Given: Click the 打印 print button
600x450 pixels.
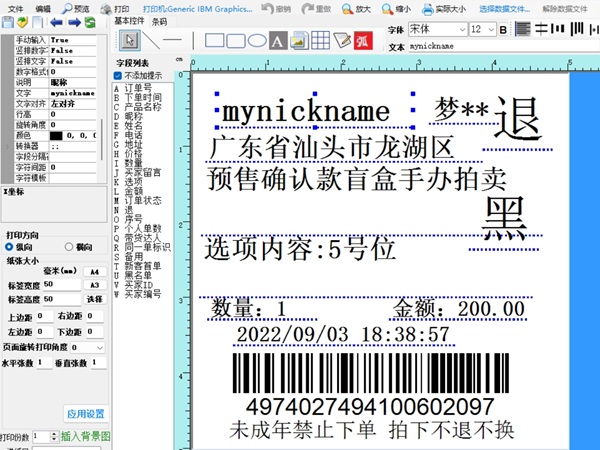Looking at the screenshot, I should 115,8.
